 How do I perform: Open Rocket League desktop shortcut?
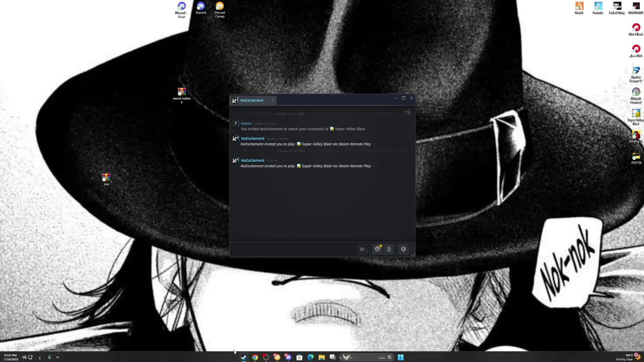click(x=636, y=75)
